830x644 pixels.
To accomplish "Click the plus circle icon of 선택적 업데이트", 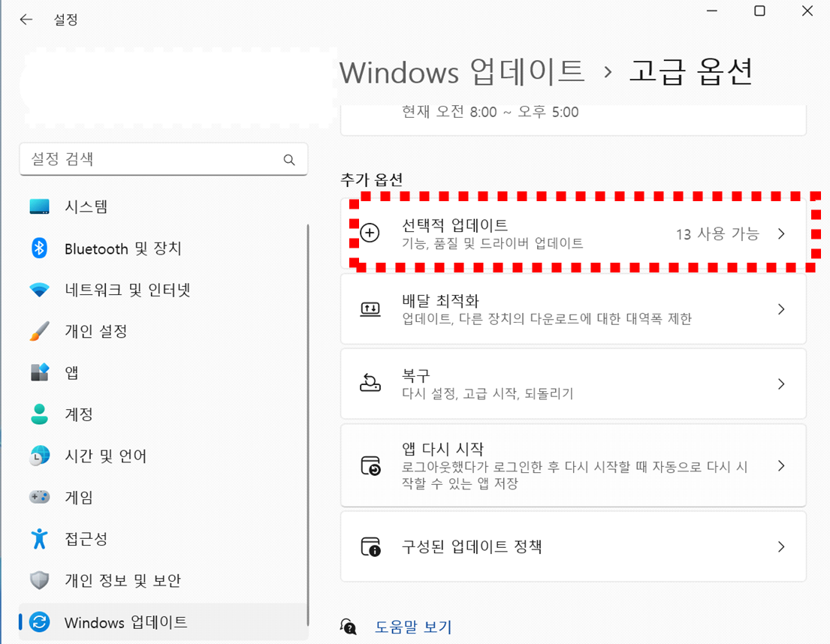I will tap(370, 233).
